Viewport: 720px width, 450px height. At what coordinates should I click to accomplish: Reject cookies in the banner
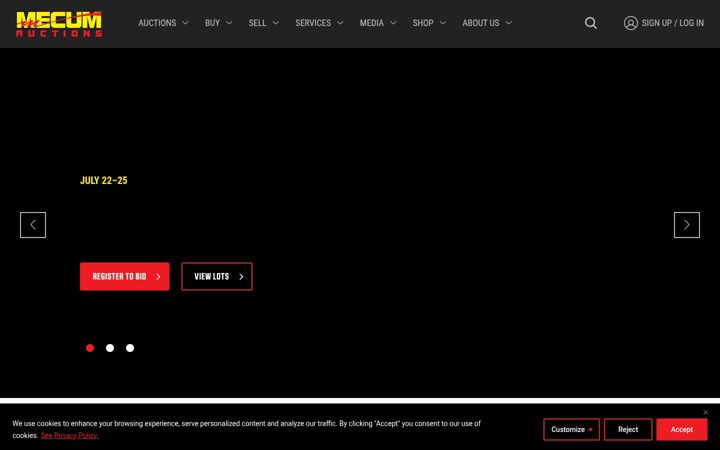pos(628,429)
